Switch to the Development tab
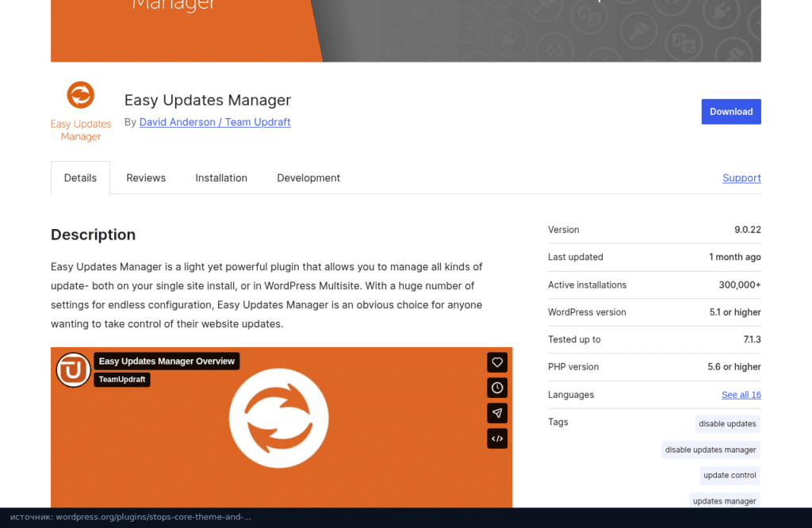This screenshot has width=812, height=528. coord(308,178)
